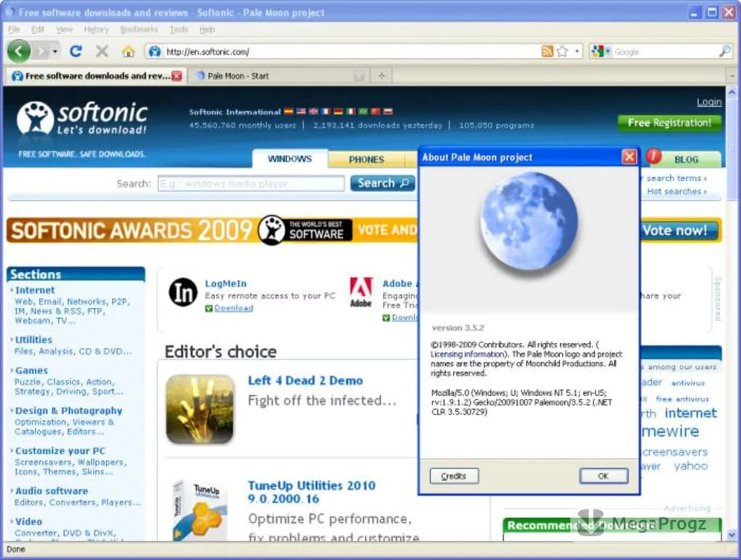Go to the Home page icon

pos(128,51)
